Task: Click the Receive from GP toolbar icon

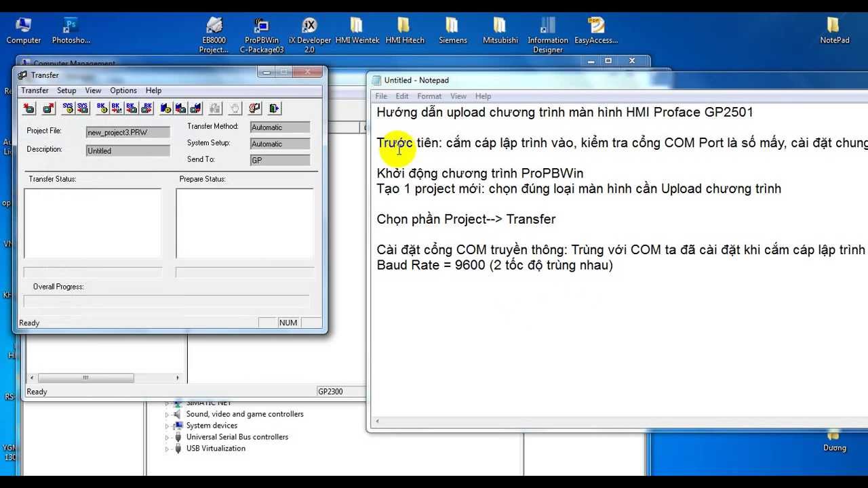Action: point(48,108)
